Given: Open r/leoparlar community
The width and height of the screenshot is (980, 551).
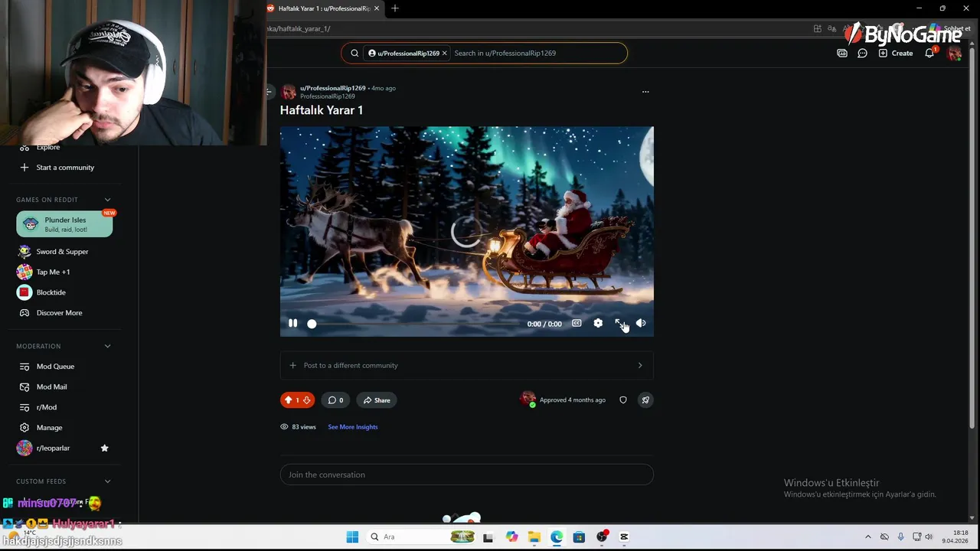Looking at the screenshot, I should pos(53,448).
